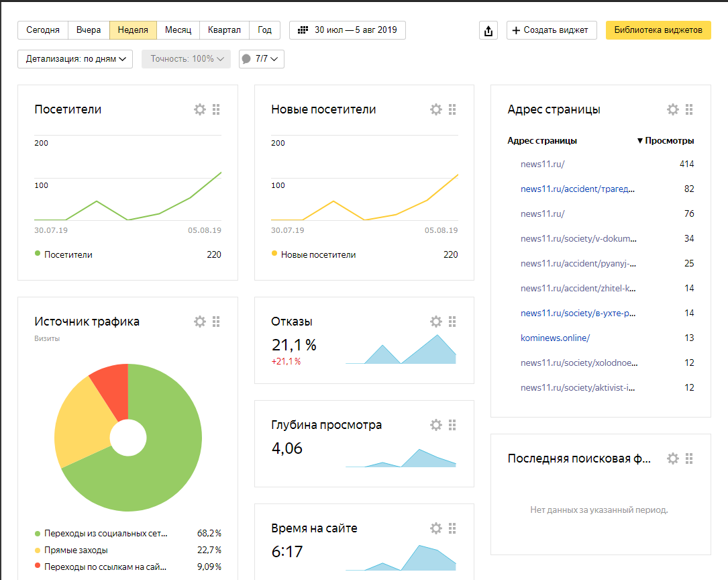Click the Библиотека виджетов button
The image size is (728, 580).
point(658,30)
